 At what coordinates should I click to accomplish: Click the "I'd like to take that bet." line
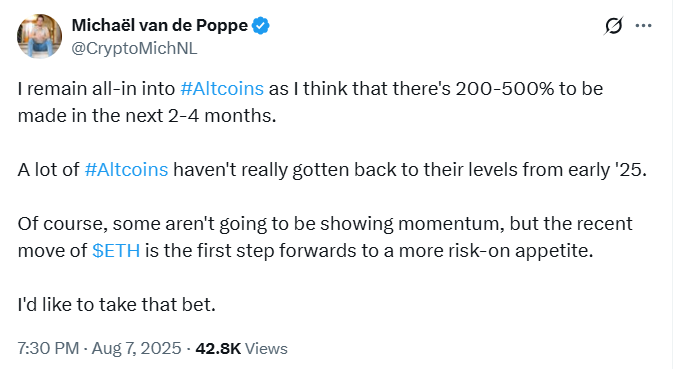click(116, 305)
